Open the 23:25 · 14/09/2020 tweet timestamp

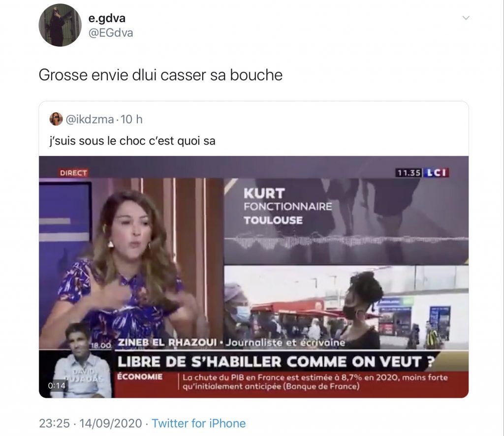(91, 423)
